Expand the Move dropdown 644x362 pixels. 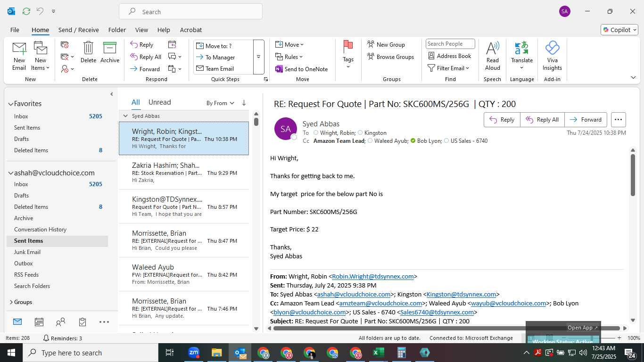(289, 44)
